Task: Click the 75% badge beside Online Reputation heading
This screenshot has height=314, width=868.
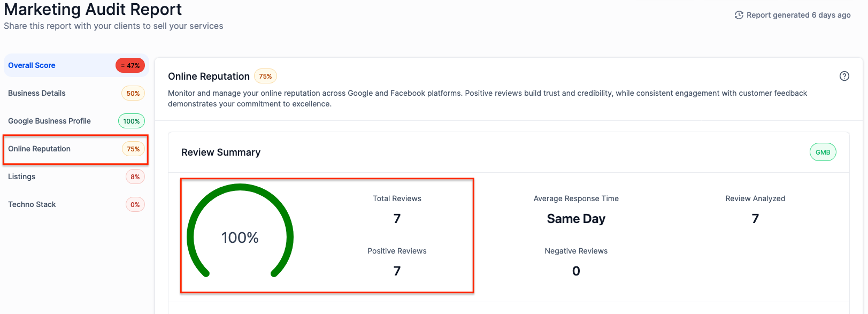Action: click(x=265, y=76)
